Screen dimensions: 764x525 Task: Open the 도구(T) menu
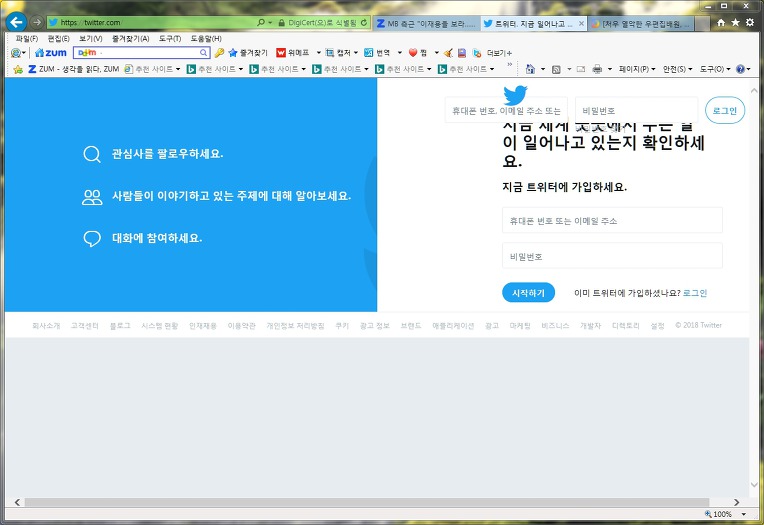point(170,39)
